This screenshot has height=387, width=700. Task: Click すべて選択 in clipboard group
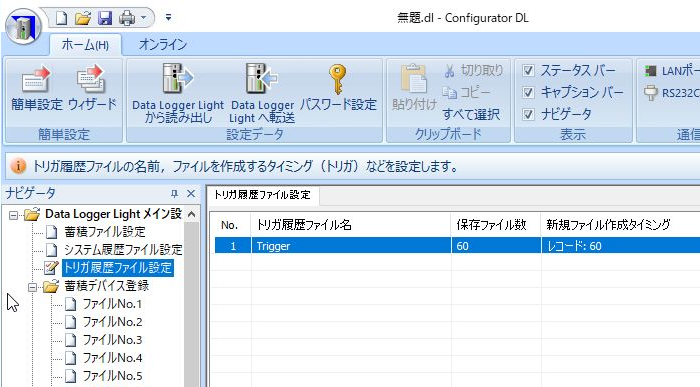coord(471,115)
